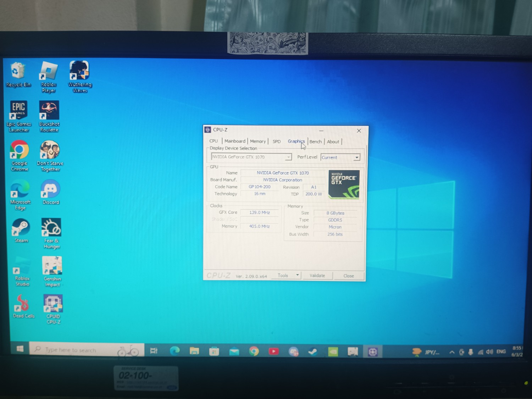The width and height of the screenshot is (532, 399).
Task: Switch to the Memory tab
Action: click(x=258, y=141)
